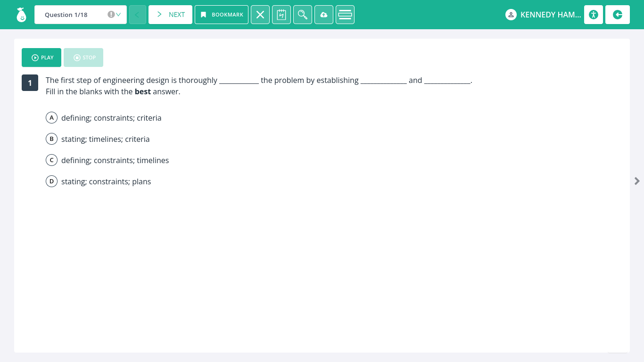
Task: Open accessibility options
Action: pos(594,15)
